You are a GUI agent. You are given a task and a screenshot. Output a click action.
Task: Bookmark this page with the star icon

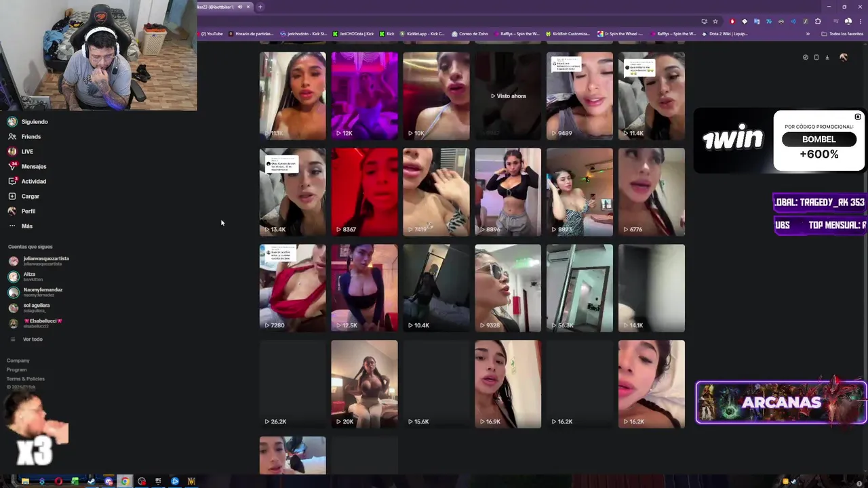715,22
